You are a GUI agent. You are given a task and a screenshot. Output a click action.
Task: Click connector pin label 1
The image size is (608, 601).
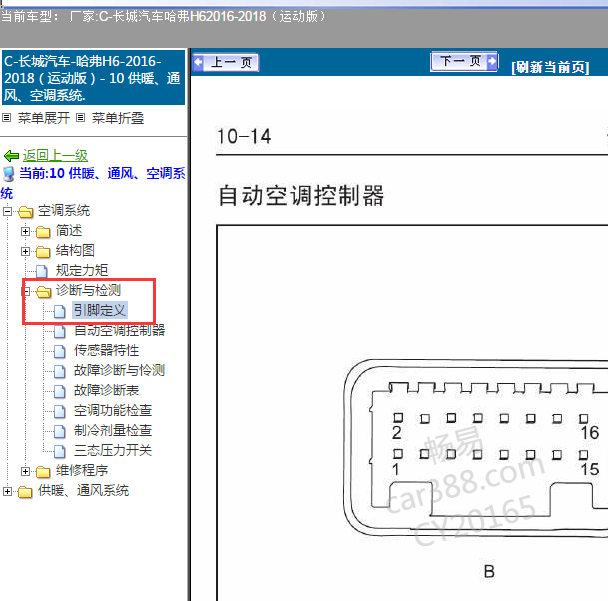click(396, 470)
